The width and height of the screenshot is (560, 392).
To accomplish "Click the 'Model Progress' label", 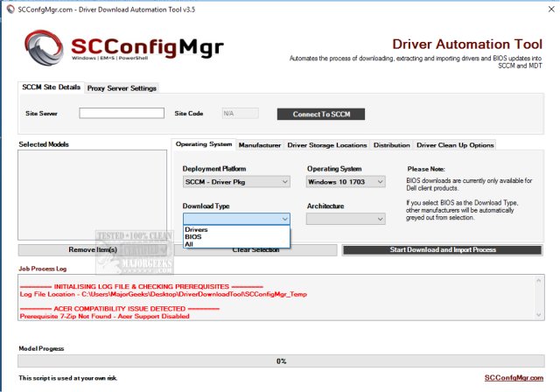I will click(41, 348).
